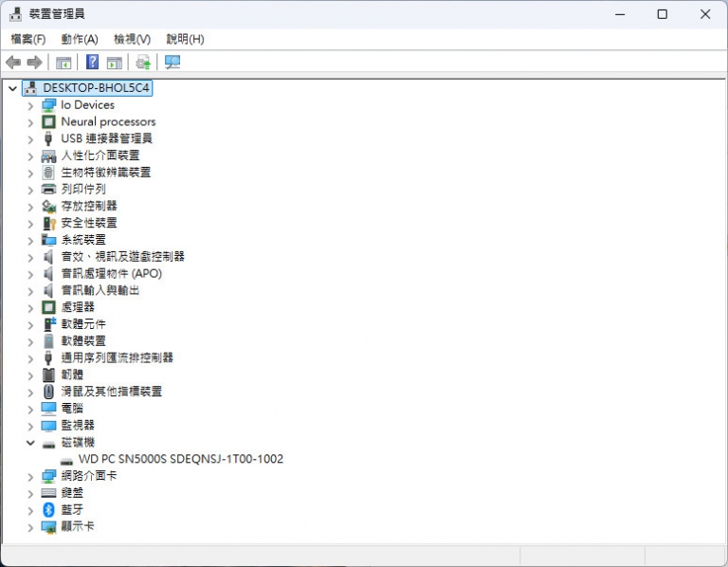The height and width of the screenshot is (567, 728).
Task: Click the 電腦 monitor icon
Action: tap(48, 409)
